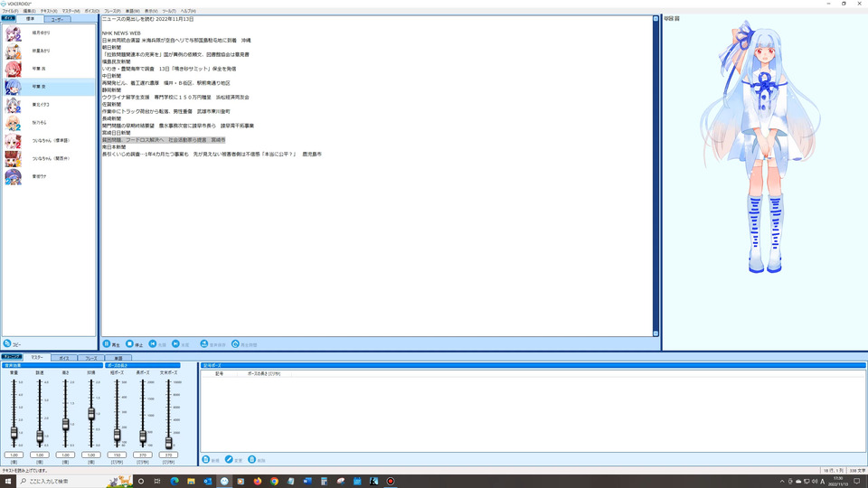This screenshot has width=868, height=488.
Task: Switch to the 単語 tuning tab
Action: (x=118, y=358)
